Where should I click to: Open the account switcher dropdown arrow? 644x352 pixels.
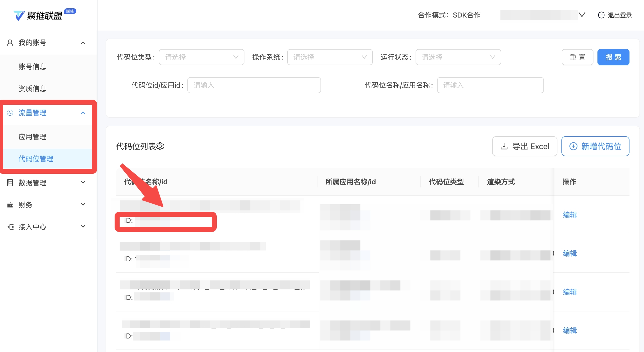(582, 15)
